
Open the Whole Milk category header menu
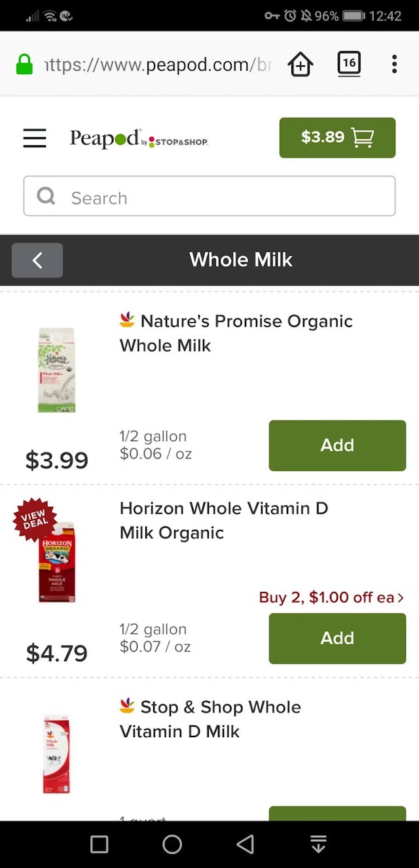pyautogui.click(x=241, y=260)
